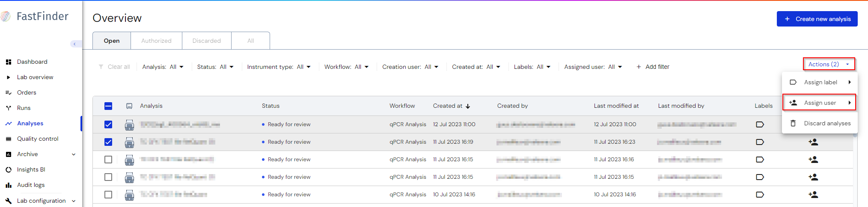868x207 pixels.
Task: Click the Created by column header
Action: (512, 106)
